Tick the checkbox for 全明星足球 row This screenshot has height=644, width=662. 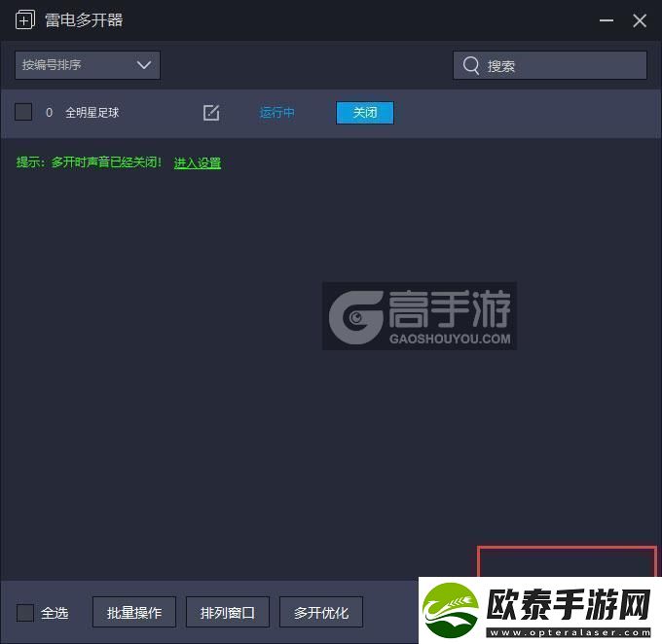click(x=23, y=112)
